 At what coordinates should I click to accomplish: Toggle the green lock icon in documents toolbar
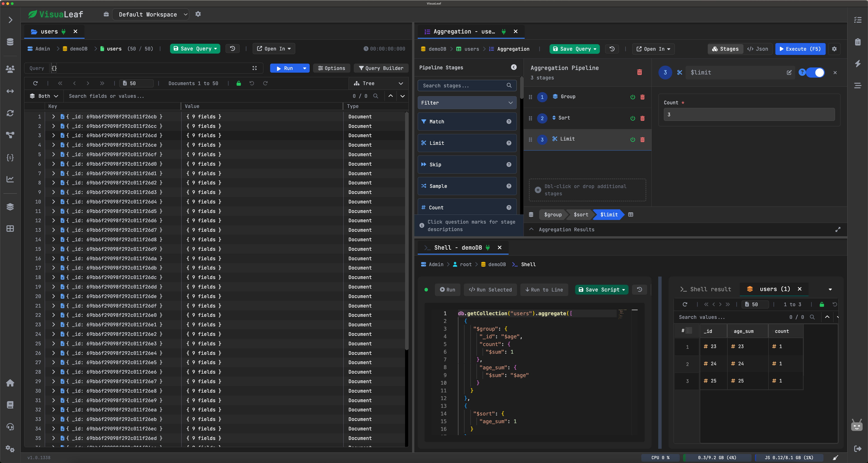pos(238,83)
